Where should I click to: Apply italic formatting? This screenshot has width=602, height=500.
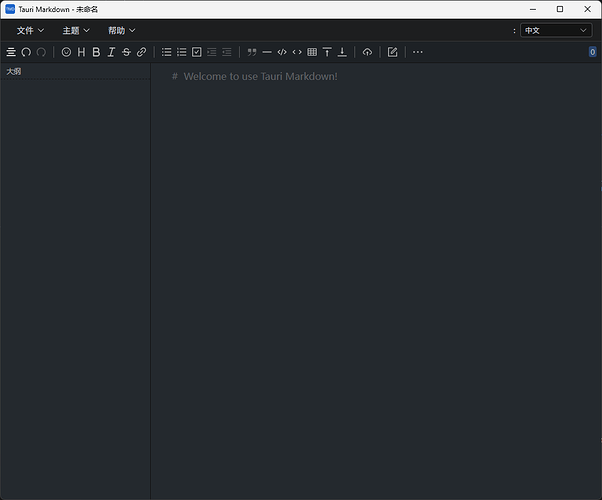(111, 52)
